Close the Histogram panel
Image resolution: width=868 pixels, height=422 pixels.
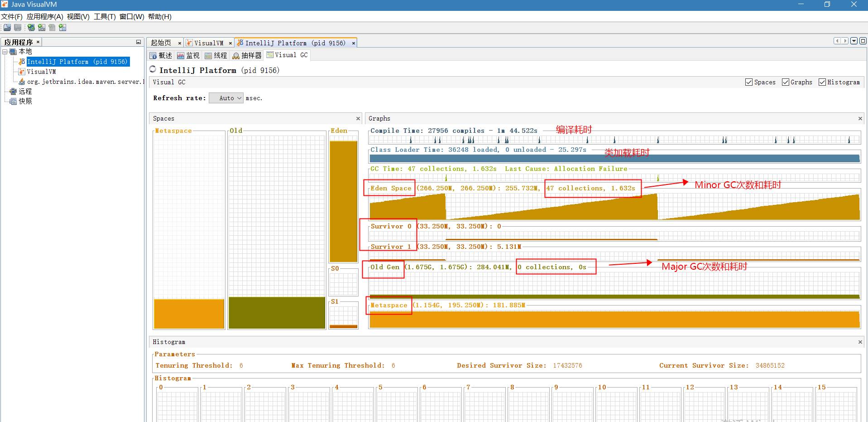coord(860,342)
